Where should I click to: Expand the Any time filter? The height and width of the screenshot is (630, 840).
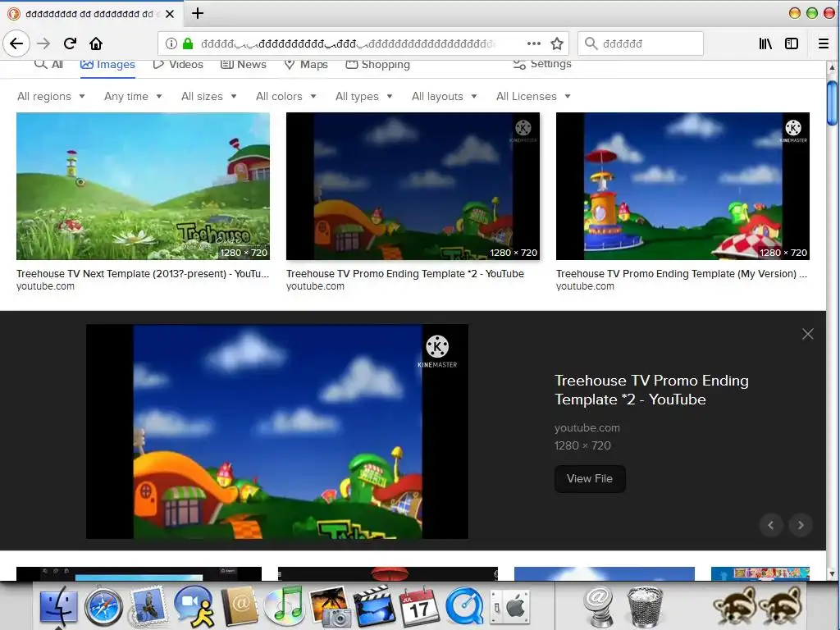pyautogui.click(x=133, y=97)
